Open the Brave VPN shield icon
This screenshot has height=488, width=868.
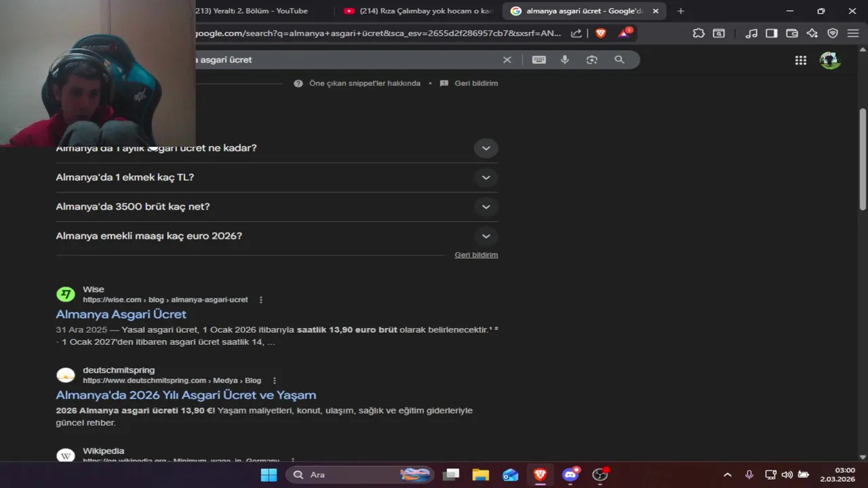[x=833, y=33]
